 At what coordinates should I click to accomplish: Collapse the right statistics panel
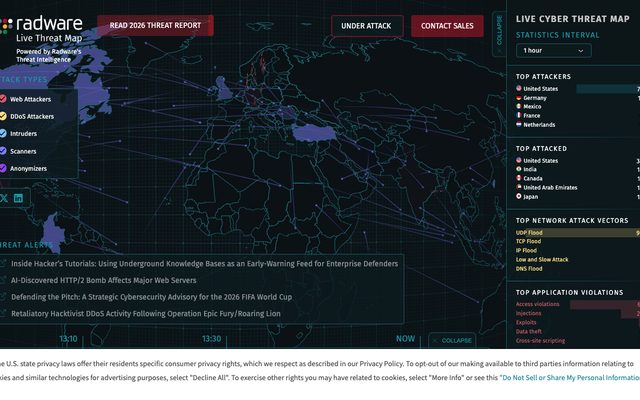pos(499,33)
